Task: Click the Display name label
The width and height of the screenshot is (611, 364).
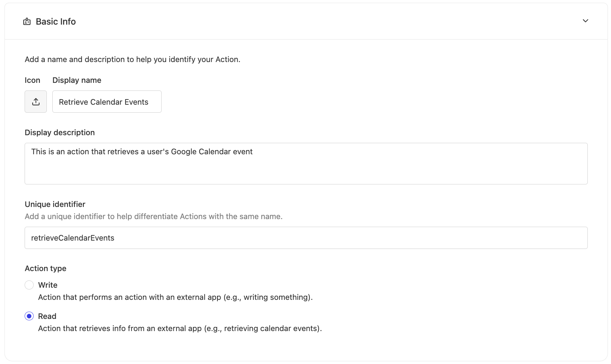Action: (77, 80)
